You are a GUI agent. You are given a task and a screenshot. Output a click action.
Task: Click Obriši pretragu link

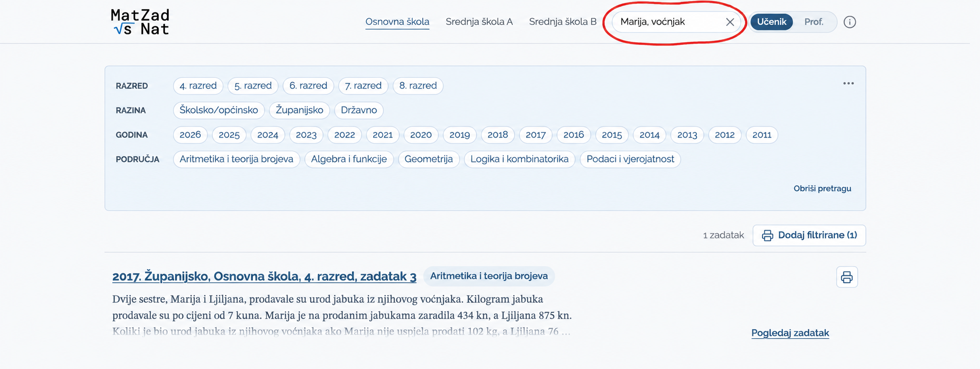(x=822, y=189)
